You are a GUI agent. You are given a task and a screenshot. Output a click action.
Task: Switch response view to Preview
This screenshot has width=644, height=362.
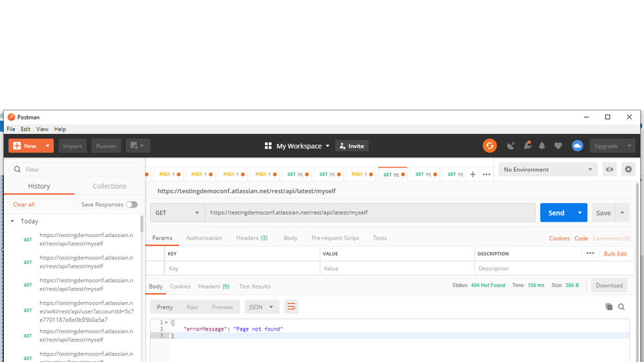[x=222, y=307]
